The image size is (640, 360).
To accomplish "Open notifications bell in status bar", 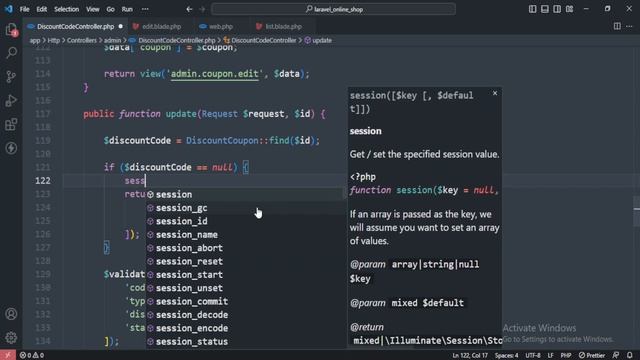I will tap(630, 355).
